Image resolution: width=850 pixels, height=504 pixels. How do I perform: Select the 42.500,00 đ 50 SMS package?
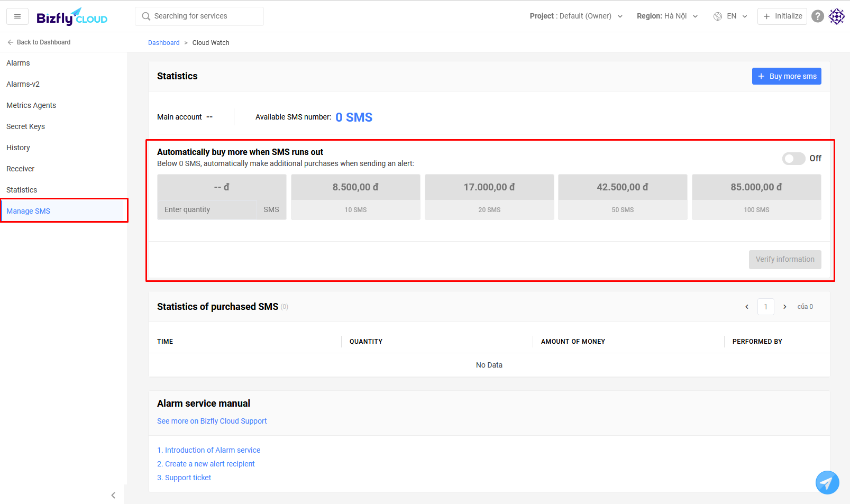623,197
